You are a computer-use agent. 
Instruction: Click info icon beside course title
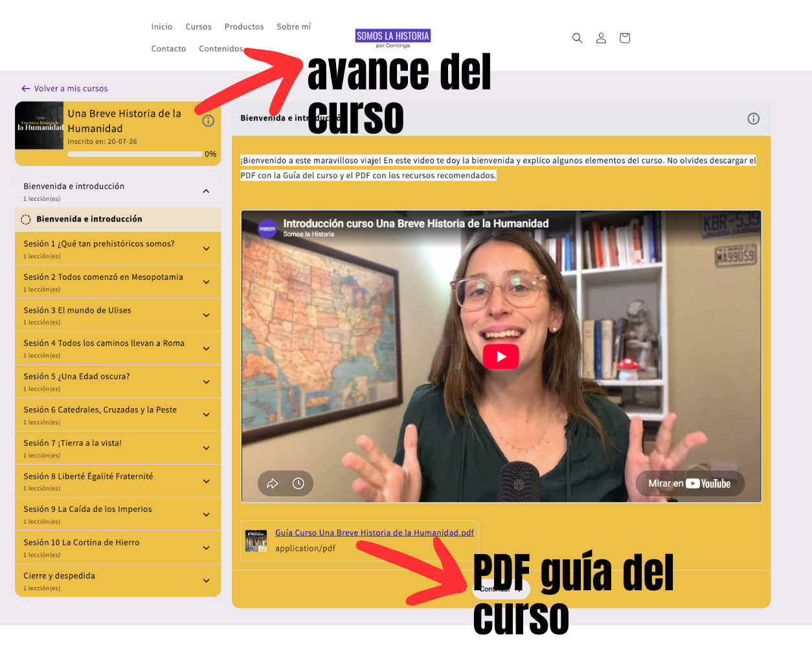point(209,121)
